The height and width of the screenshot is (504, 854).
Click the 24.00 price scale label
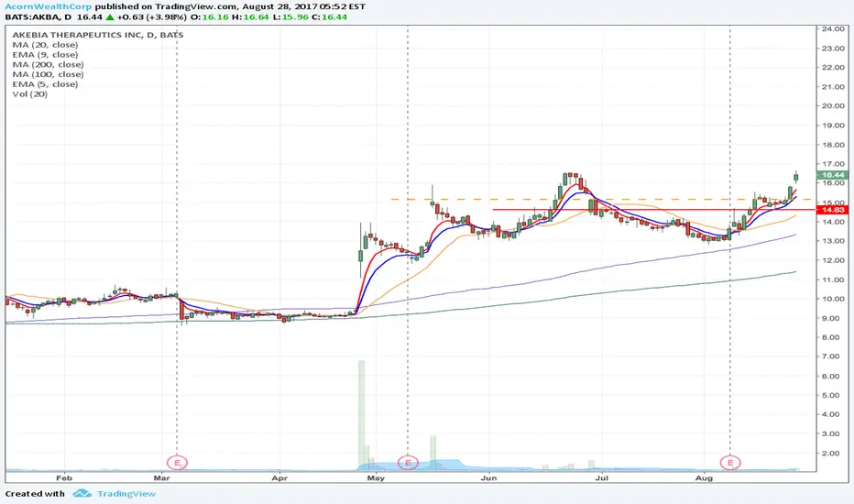(833, 29)
